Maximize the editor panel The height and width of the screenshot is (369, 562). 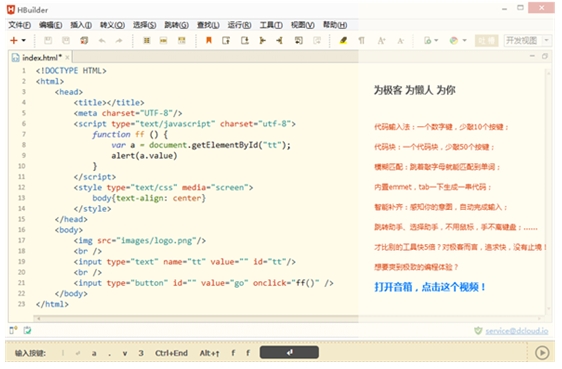(x=545, y=56)
